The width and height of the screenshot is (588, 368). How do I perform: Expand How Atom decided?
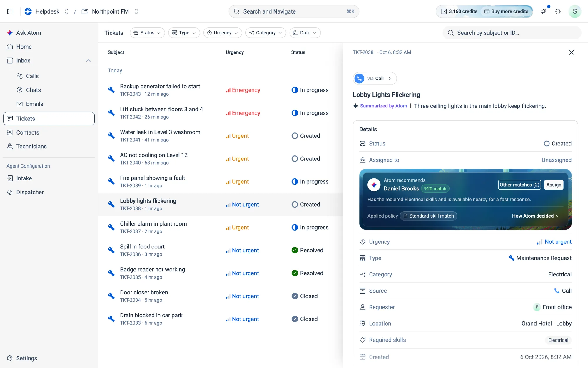(536, 216)
